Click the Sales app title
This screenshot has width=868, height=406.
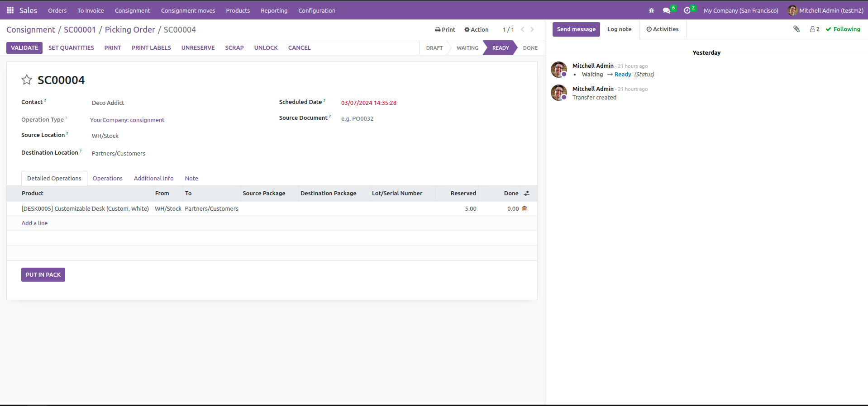[28, 10]
